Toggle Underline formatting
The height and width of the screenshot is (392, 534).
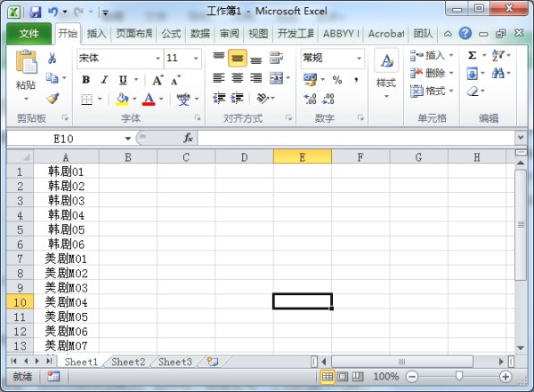point(123,80)
